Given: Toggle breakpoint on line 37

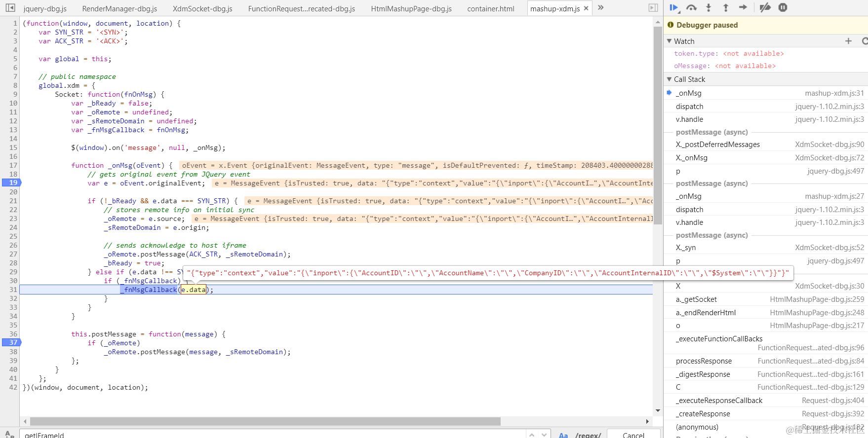Looking at the screenshot, I should (x=11, y=342).
